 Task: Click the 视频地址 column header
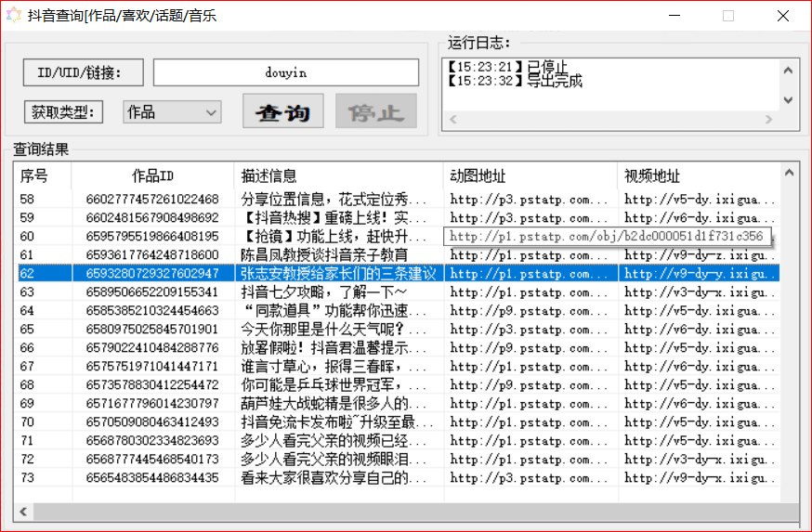[699, 176]
